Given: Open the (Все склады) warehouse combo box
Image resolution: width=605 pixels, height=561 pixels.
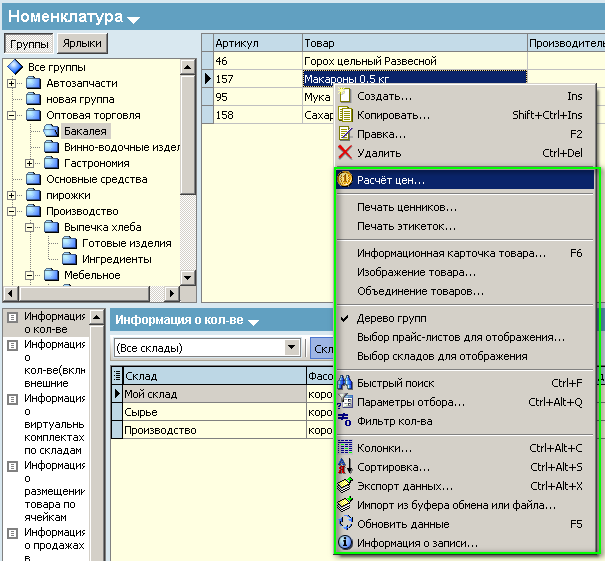Looking at the screenshot, I should point(292,348).
